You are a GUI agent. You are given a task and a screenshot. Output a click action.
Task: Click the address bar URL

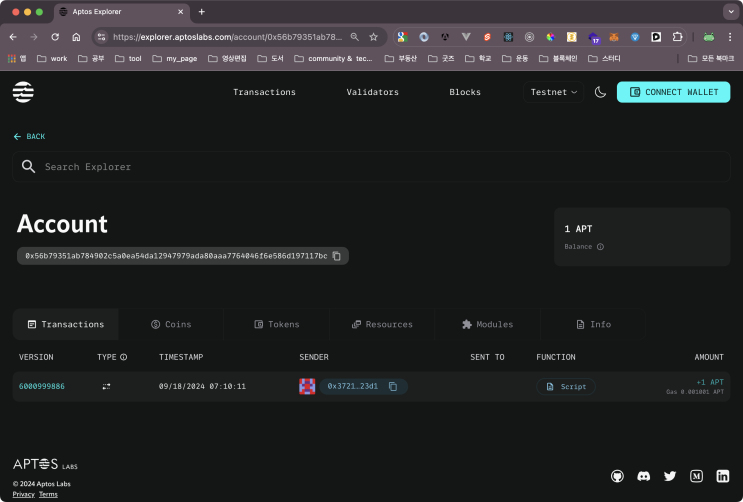tap(227, 37)
